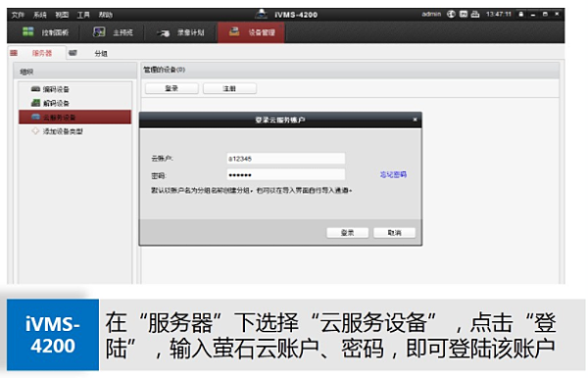The width and height of the screenshot is (588, 378).
Task: Click the card icon beside the globe
Action: pos(464,15)
